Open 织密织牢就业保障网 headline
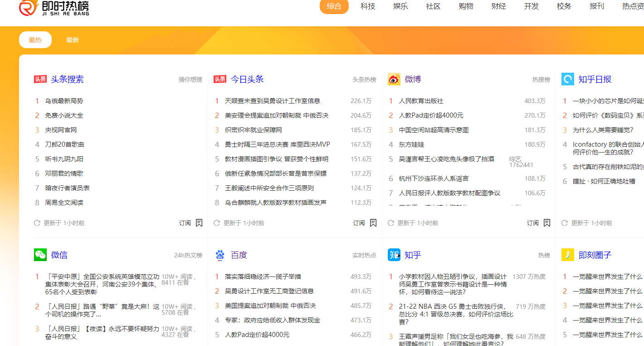The width and height of the screenshot is (644, 346). tap(254, 130)
